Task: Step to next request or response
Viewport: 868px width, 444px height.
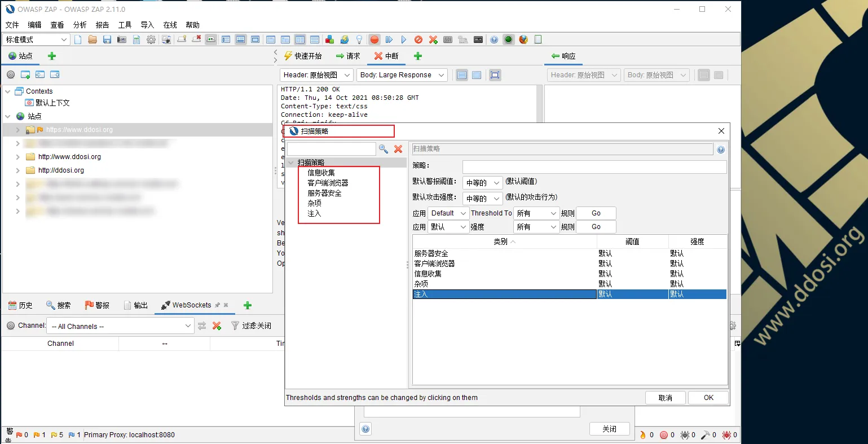Action: pyautogui.click(x=389, y=39)
